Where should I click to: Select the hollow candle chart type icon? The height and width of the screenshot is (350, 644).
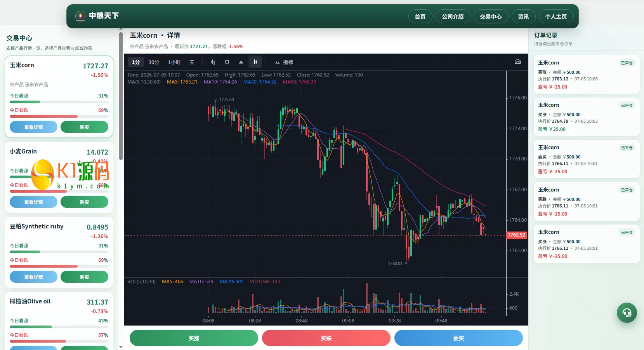[227, 62]
